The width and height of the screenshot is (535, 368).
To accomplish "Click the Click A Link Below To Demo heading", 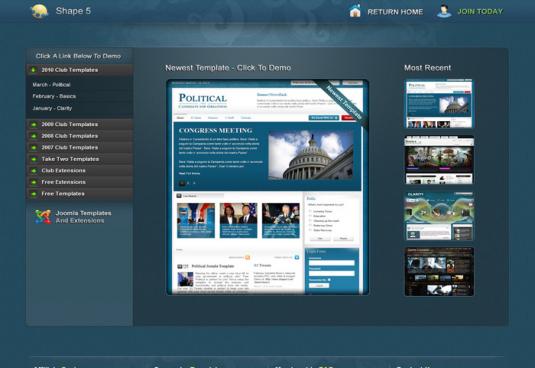I will click(x=78, y=56).
